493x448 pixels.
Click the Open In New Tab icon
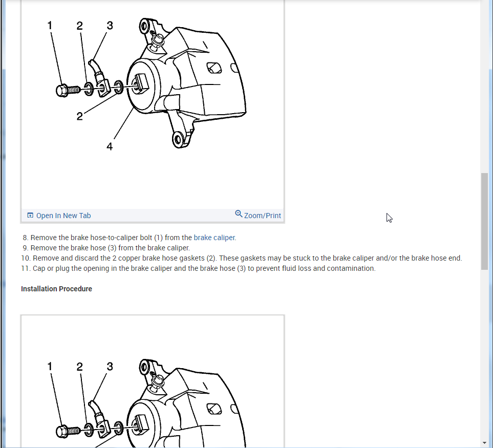(30, 216)
